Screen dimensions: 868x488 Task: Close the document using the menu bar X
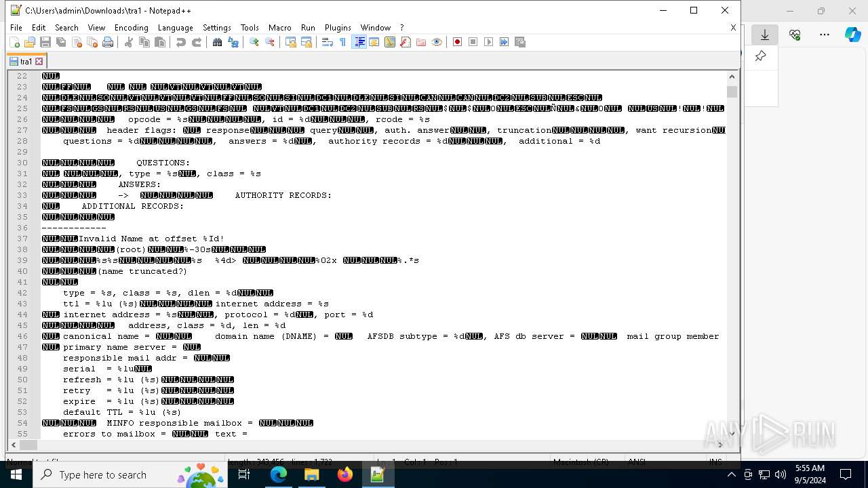733,28
